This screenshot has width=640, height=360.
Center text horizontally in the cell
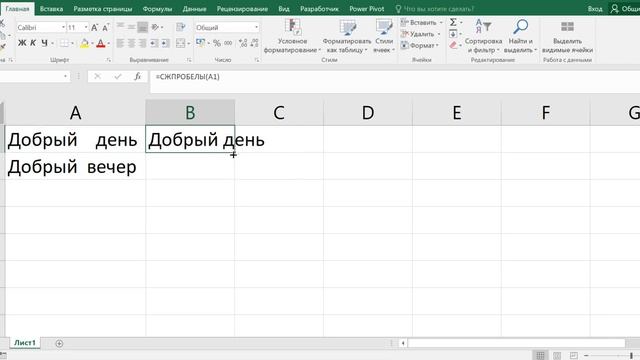(131, 43)
